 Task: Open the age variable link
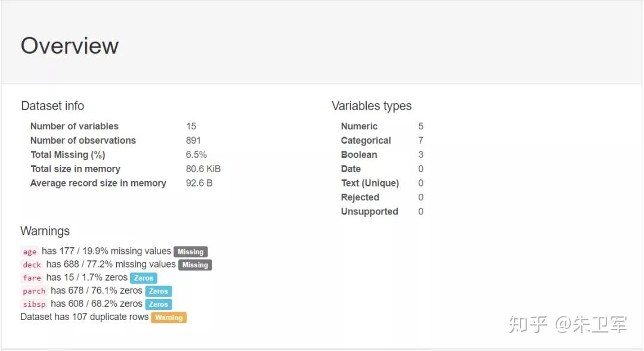[x=30, y=251]
